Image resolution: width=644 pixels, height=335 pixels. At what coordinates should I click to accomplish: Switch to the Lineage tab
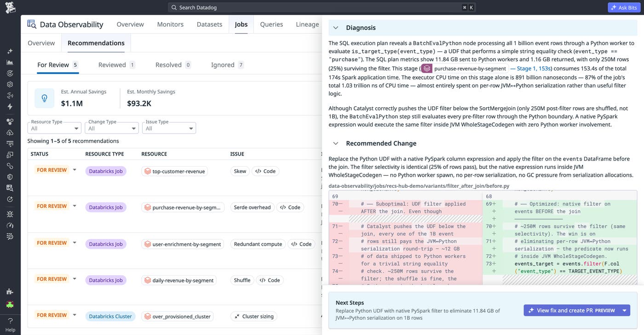307,24
